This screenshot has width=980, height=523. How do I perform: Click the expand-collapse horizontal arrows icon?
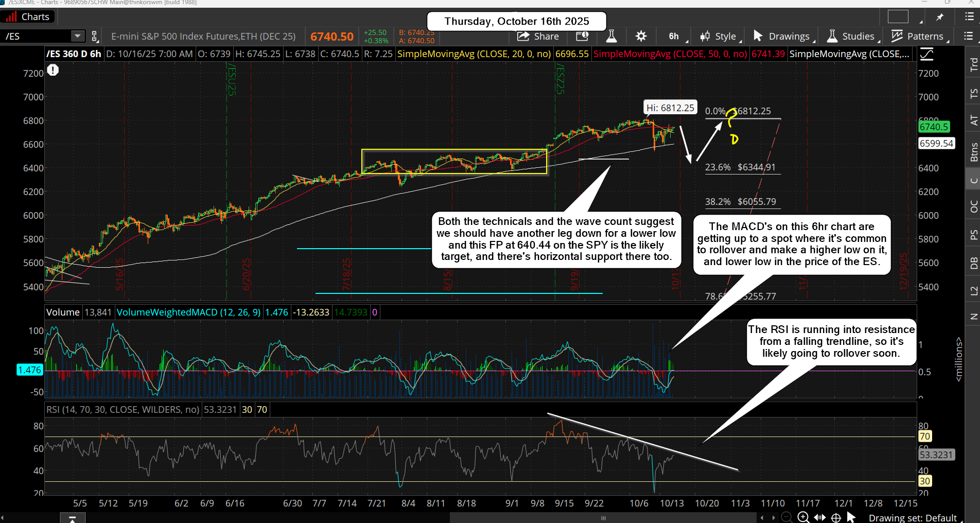pos(819,517)
